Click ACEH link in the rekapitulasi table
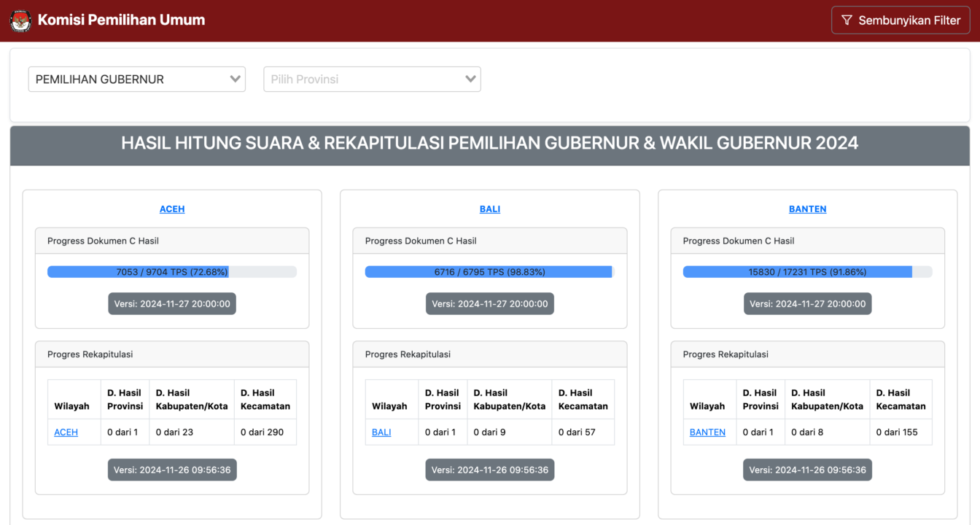Image resolution: width=980 pixels, height=525 pixels. (66, 432)
